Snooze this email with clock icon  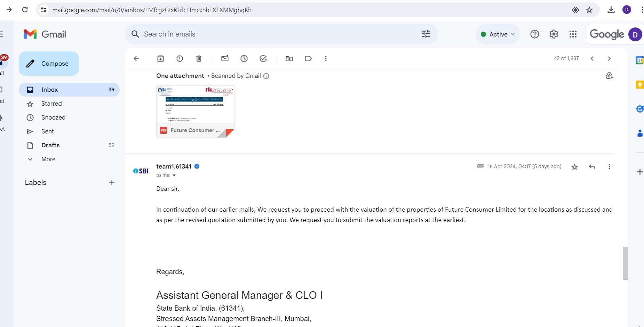point(244,58)
